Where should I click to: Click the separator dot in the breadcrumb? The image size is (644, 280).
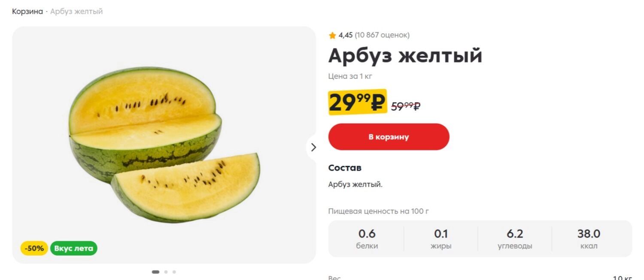click(x=47, y=12)
